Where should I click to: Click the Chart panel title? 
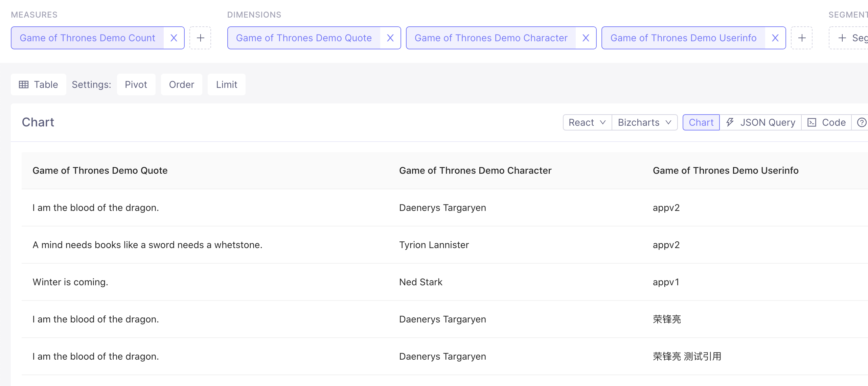pos(38,122)
